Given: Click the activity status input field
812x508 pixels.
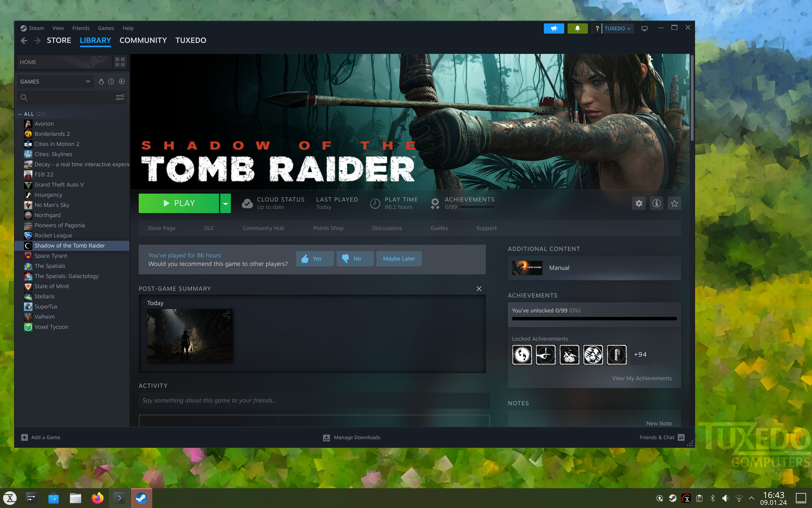Looking at the screenshot, I should tap(314, 400).
